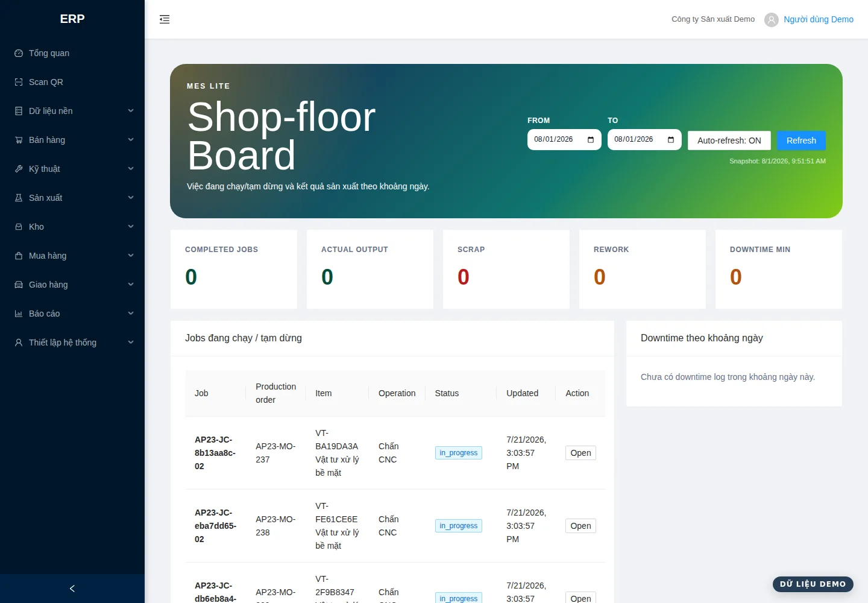Click the user avatar icon

coord(772,20)
